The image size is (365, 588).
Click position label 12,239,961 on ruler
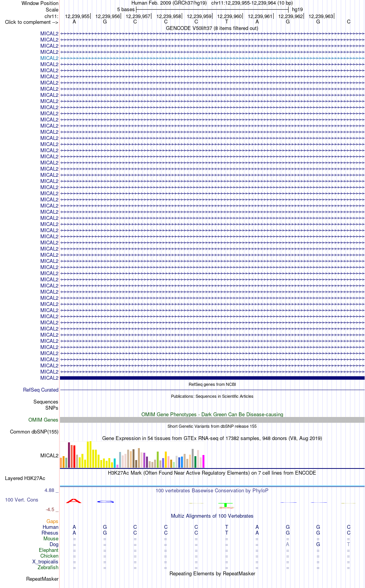click(x=260, y=16)
